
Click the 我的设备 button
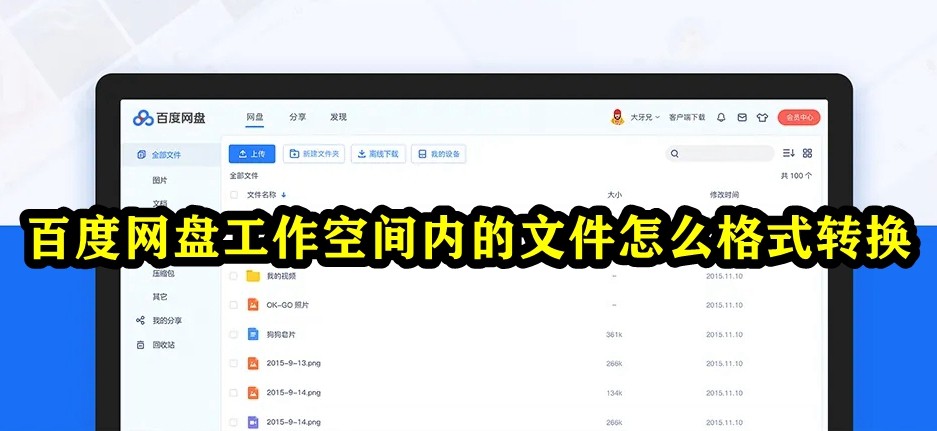point(439,154)
